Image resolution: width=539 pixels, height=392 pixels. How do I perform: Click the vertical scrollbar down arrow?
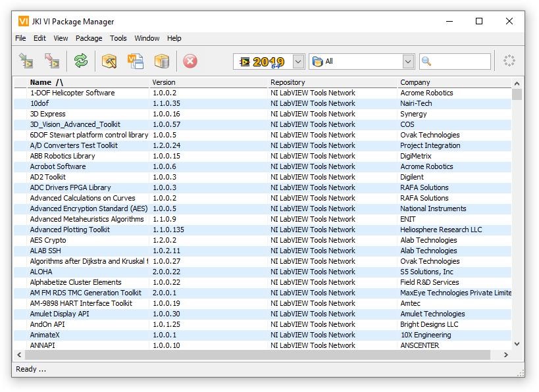pos(517,344)
